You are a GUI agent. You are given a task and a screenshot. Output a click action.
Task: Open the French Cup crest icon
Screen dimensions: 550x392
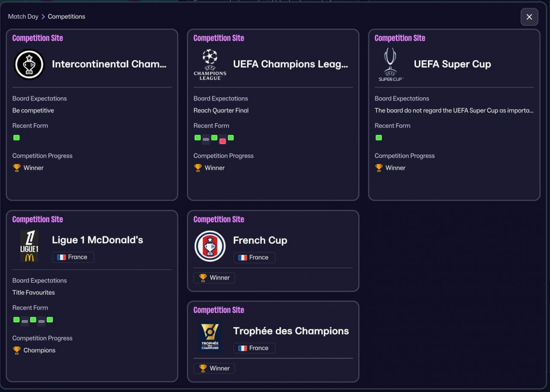click(210, 246)
